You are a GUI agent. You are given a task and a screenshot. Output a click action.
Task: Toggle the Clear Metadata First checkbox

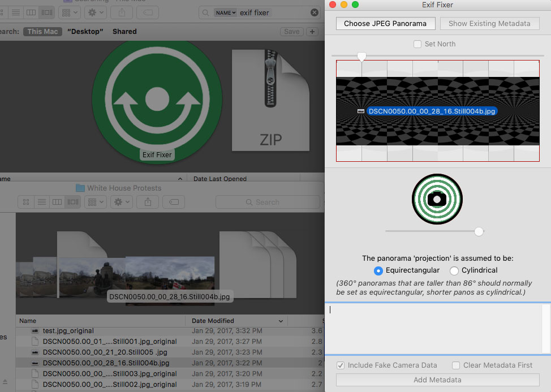tap(456, 365)
